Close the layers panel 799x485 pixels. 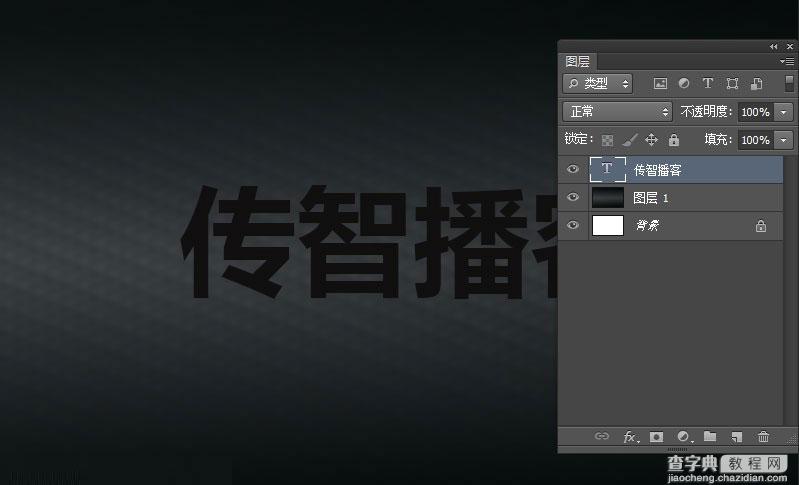coord(790,46)
